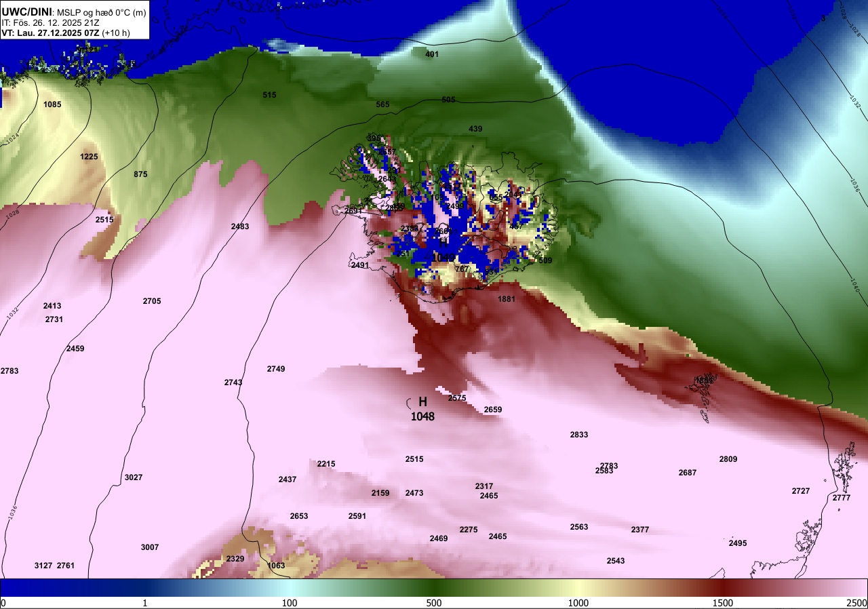868x609 pixels.
Task: Click the height value '2483'
Action: click(240, 227)
